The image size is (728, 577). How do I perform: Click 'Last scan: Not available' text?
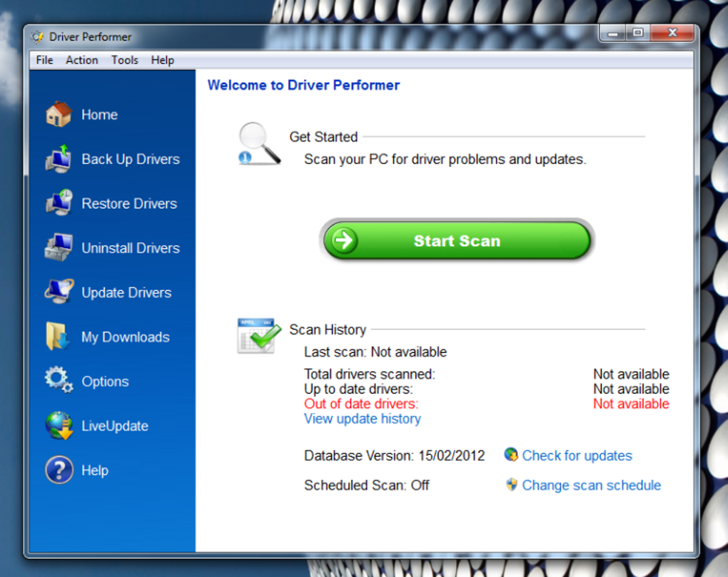tap(375, 352)
